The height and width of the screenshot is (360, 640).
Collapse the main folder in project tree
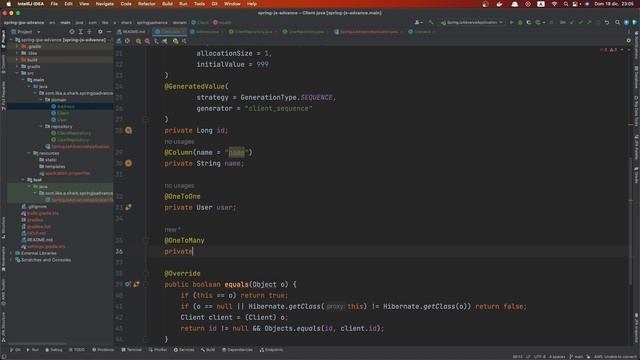click(23, 80)
